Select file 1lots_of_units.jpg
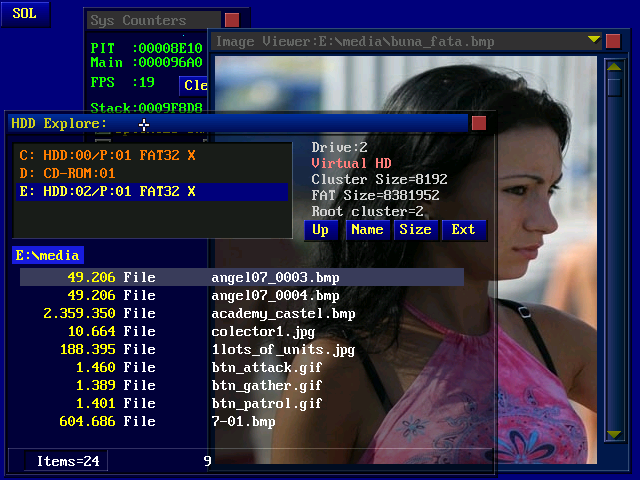This screenshot has width=640, height=480. (242, 349)
